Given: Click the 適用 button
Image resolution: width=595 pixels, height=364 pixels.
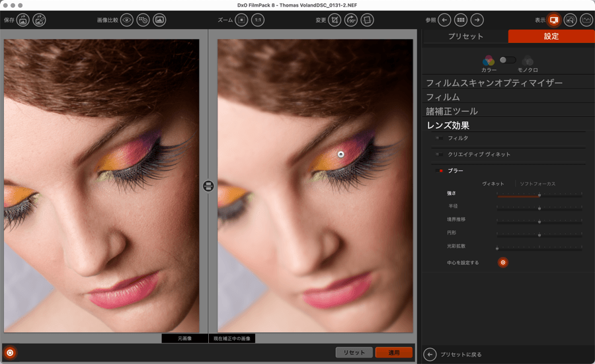Looking at the screenshot, I should tap(393, 353).
